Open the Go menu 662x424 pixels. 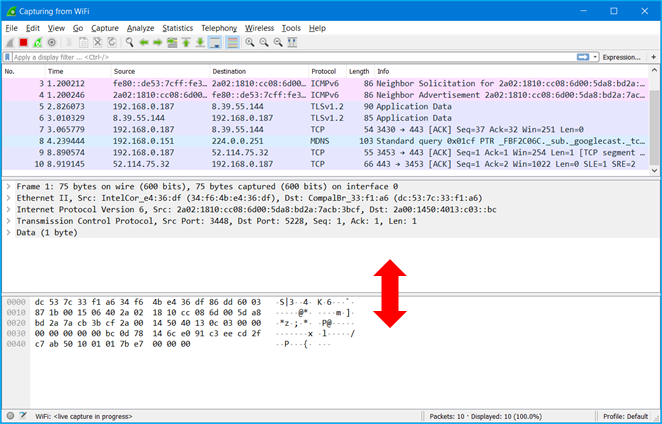[x=78, y=28]
